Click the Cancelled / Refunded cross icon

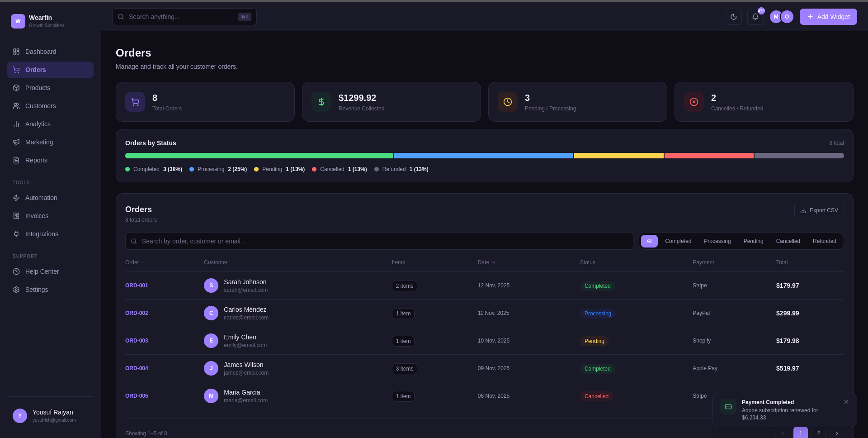pyautogui.click(x=694, y=102)
